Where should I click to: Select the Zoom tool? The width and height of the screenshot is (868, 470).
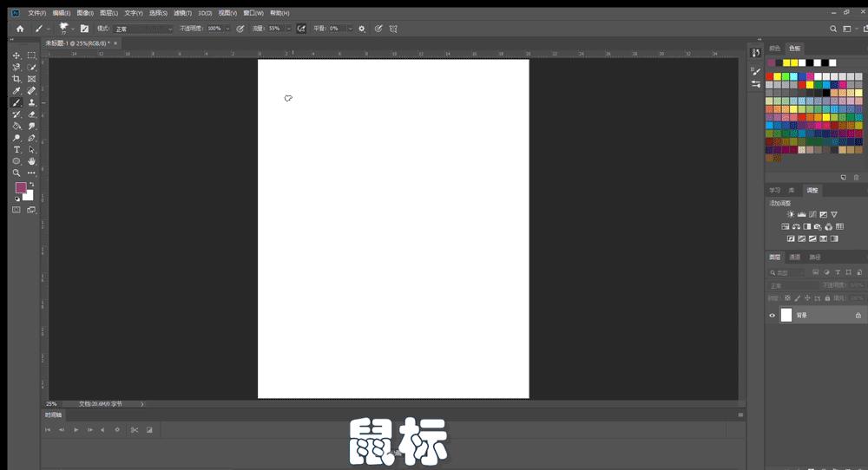coord(16,173)
